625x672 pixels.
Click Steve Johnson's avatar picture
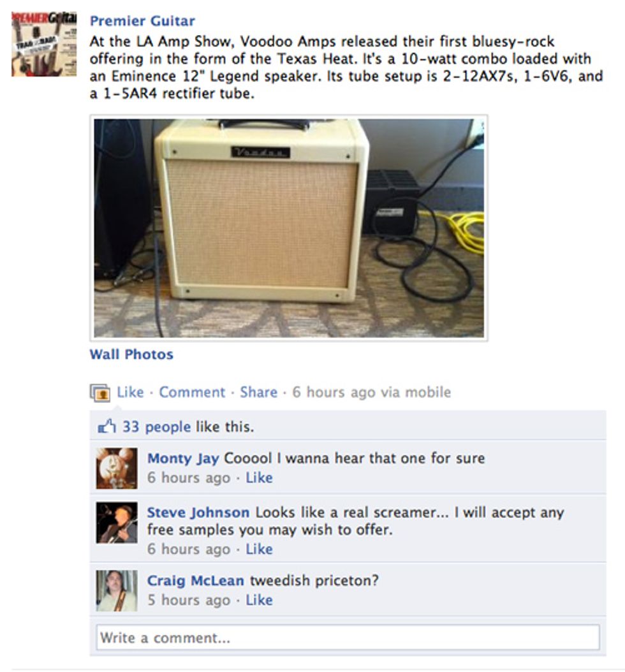coord(117,523)
